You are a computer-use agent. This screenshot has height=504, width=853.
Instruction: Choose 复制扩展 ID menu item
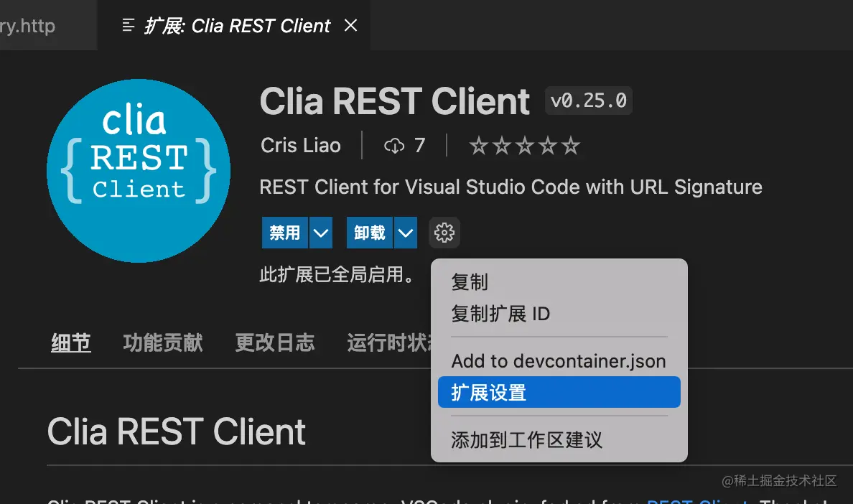coord(559,314)
